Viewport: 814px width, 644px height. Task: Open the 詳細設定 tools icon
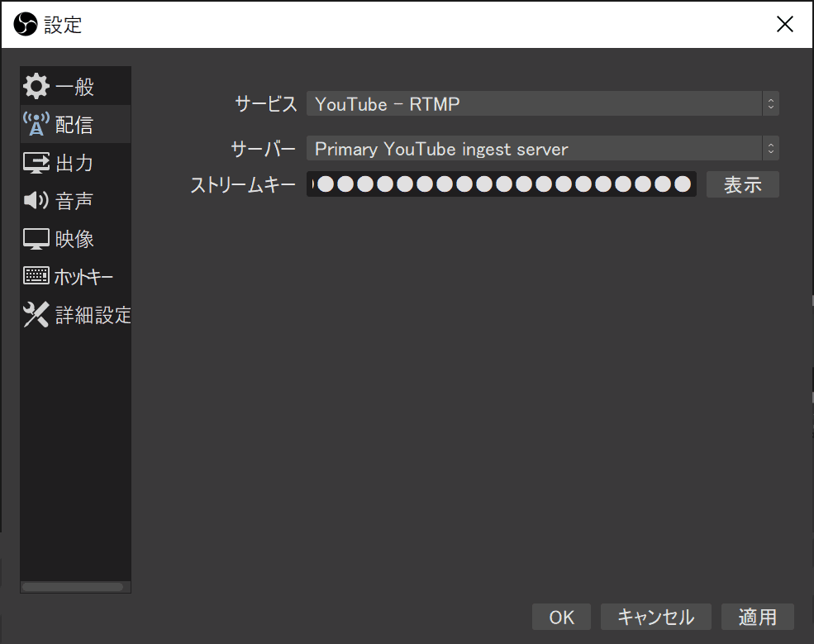click(x=36, y=314)
